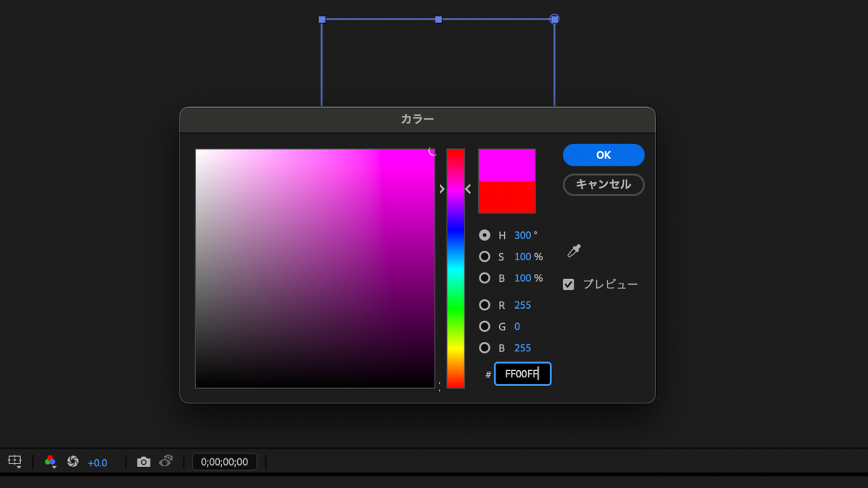Image resolution: width=868 pixels, height=488 pixels.
Task: Click the reset exposure aperture icon
Action: tap(72, 461)
